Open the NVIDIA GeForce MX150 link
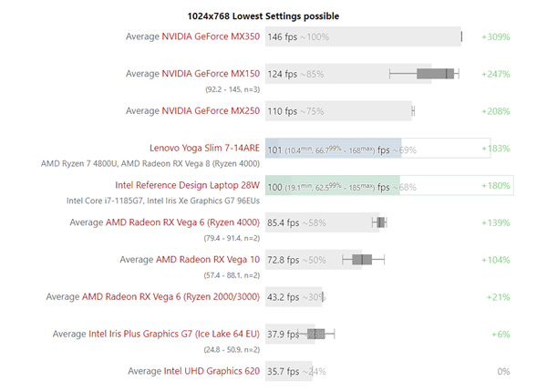This screenshot has height=392, width=547. [211, 74]
